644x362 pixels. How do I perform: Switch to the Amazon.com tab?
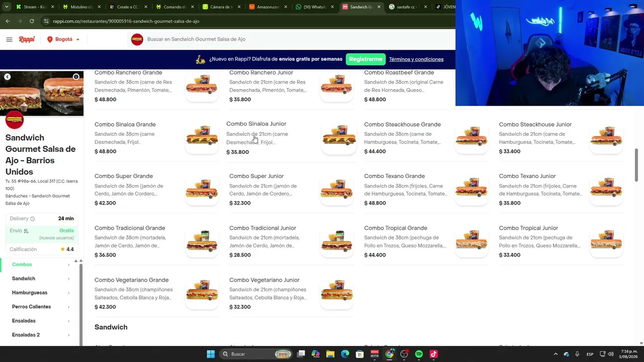[268, 7]
